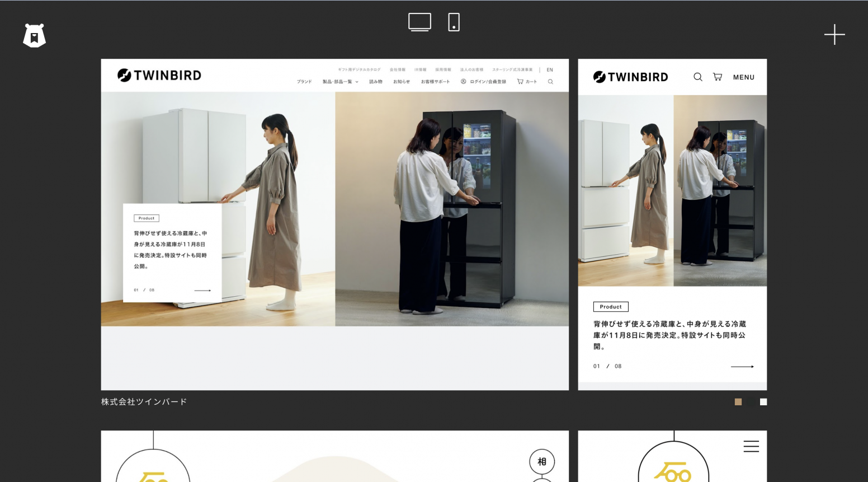The image size is (868, 482).
Task: Click hamburger menu in lower mobile preview
Action: click(751, 446)
